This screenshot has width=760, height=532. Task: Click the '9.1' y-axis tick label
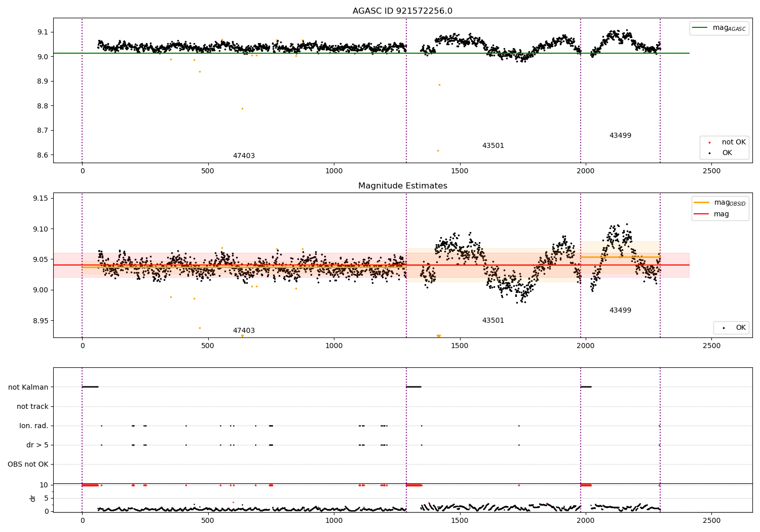(x=43, y=32)
